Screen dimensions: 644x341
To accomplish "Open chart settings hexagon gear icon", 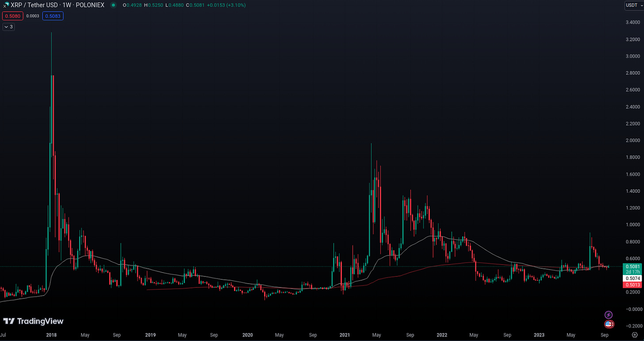I will [634, 335].
